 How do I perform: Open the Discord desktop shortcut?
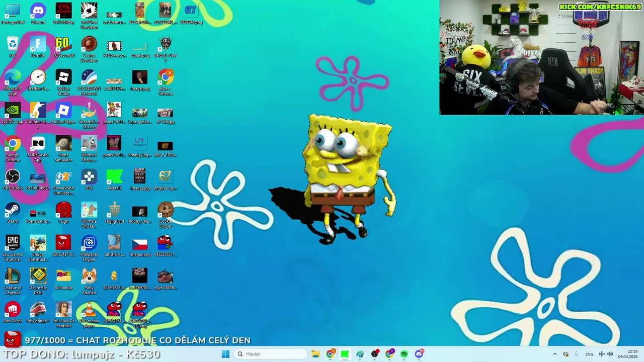pyautogui.click(x=38, y=14)
